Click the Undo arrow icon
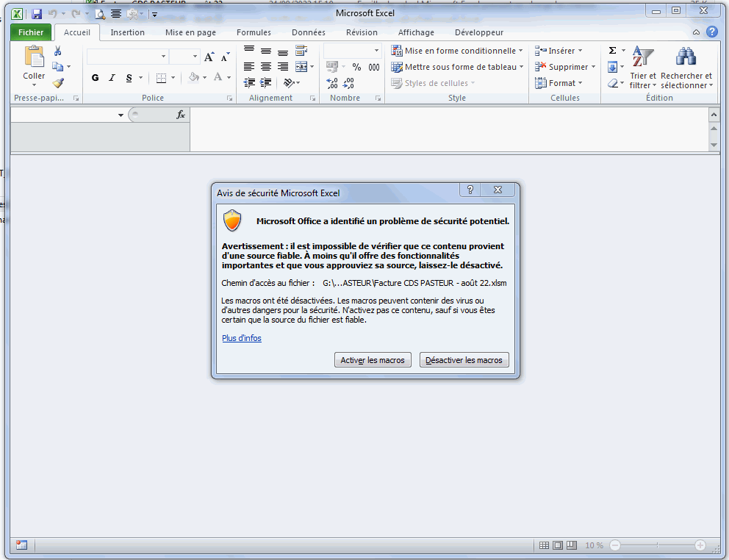 [x=52, y=14]
